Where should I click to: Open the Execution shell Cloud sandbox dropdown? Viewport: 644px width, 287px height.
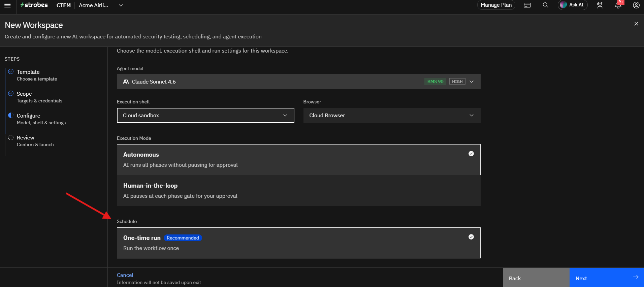click(x=205, y=115)
